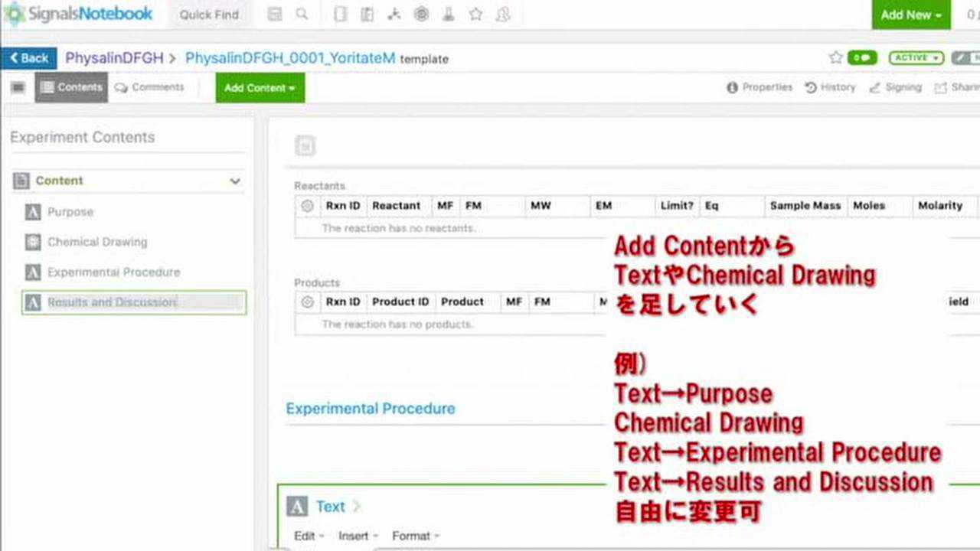980x551 pixels.
Task: Click the Add New green button
Action: click(910, 15)
